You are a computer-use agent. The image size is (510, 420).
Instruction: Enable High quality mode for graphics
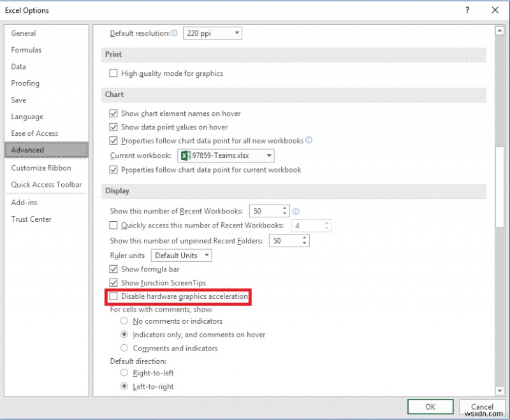tap(113, 73)
